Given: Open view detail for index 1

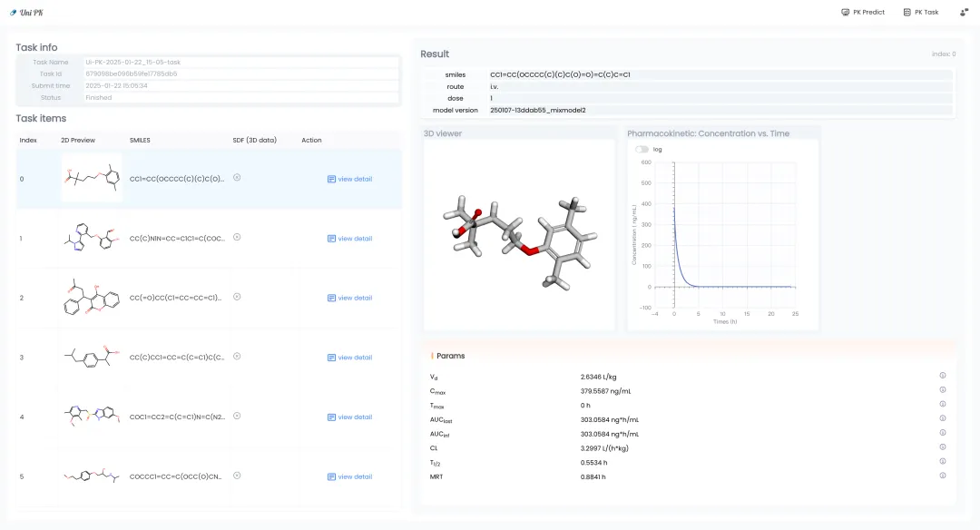Looking at the screenshot, I should click(x=349, y=239).
